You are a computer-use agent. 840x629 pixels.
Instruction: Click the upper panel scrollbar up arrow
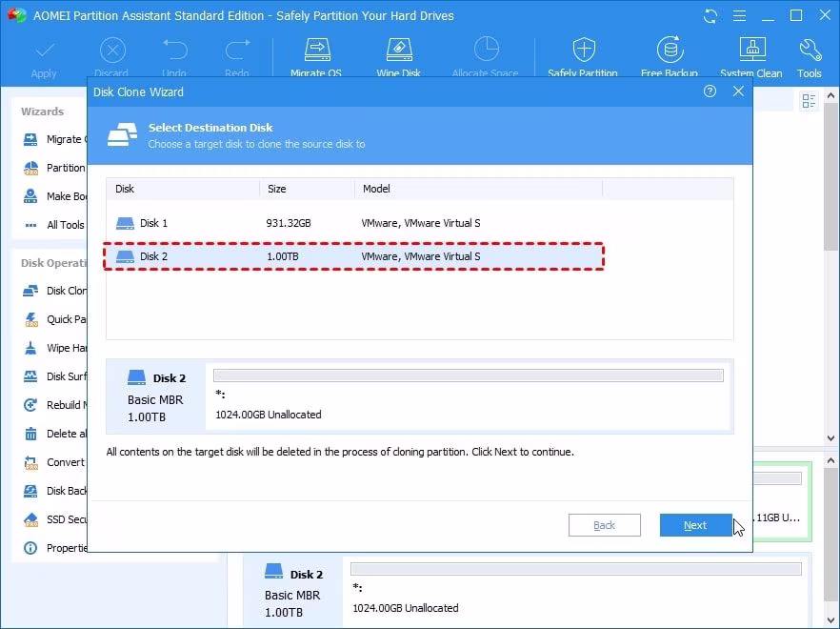click(830, 96)
